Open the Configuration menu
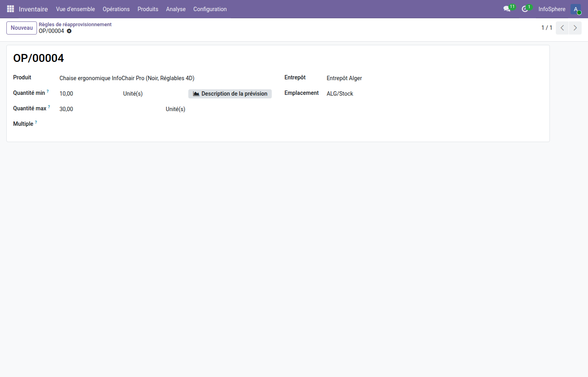The height and width of the screenshot is (377, 588). (x=210, y=9)
